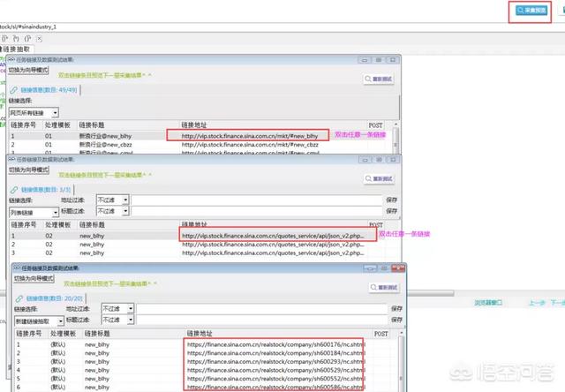Click 重新测试 in the 3/3 links window
Screen dimensions: 565x392
click(379, 178)
